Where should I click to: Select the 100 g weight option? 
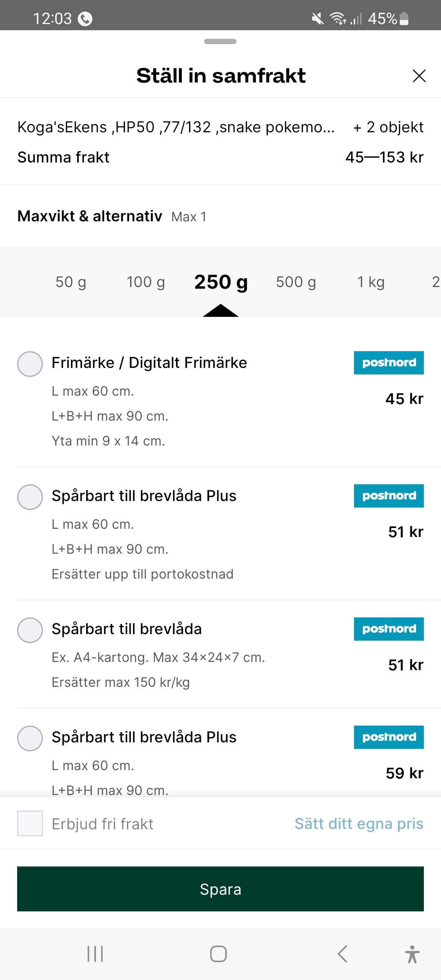point(146,282)
